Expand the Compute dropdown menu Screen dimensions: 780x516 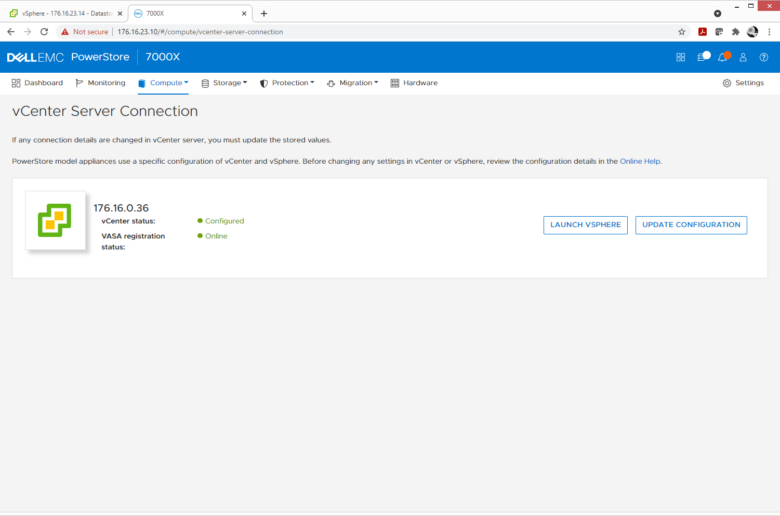tap(163, 83)
